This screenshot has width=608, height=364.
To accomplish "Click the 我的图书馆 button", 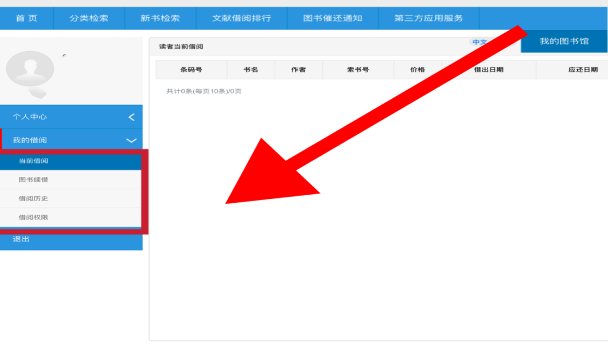I will (x=564, y=41).
